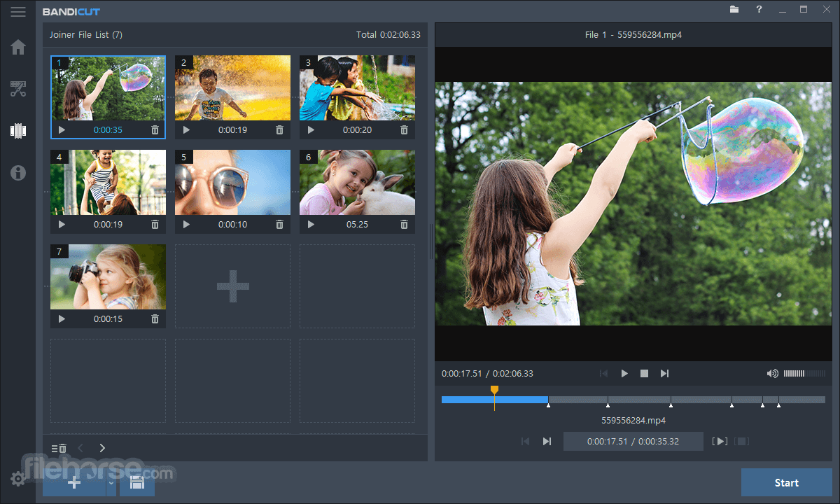Select bubble girl thumbnail clip 1

(108, 88)
